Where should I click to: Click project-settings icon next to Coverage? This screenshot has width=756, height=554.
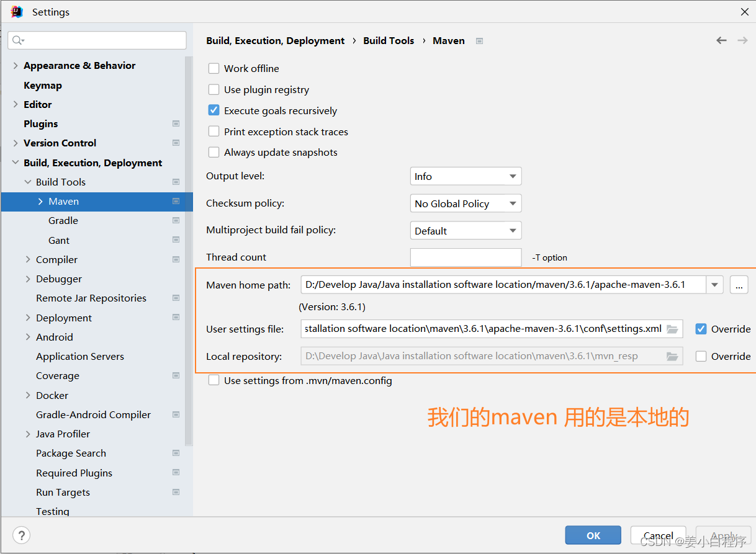[176, 375]
